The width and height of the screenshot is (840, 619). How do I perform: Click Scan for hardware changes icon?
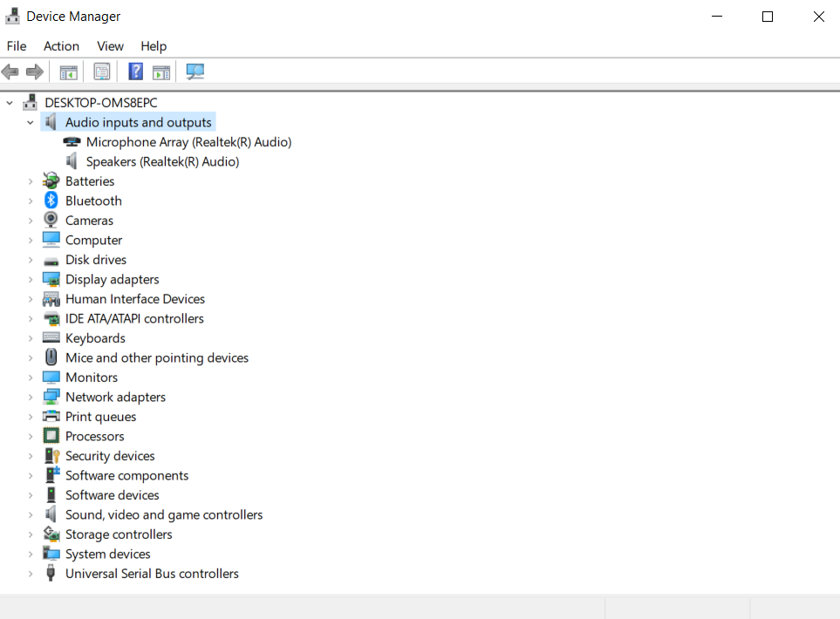[194, 71]
